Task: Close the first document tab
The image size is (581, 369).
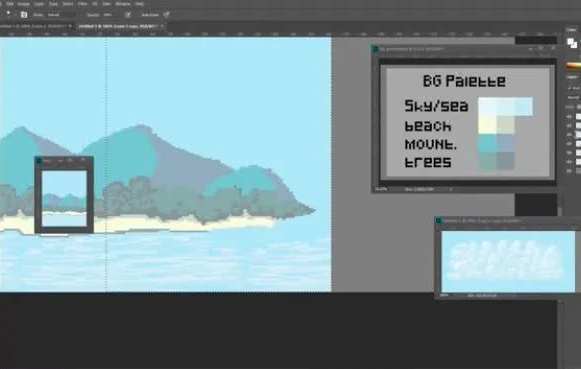Action: click(x=70, y=26)
